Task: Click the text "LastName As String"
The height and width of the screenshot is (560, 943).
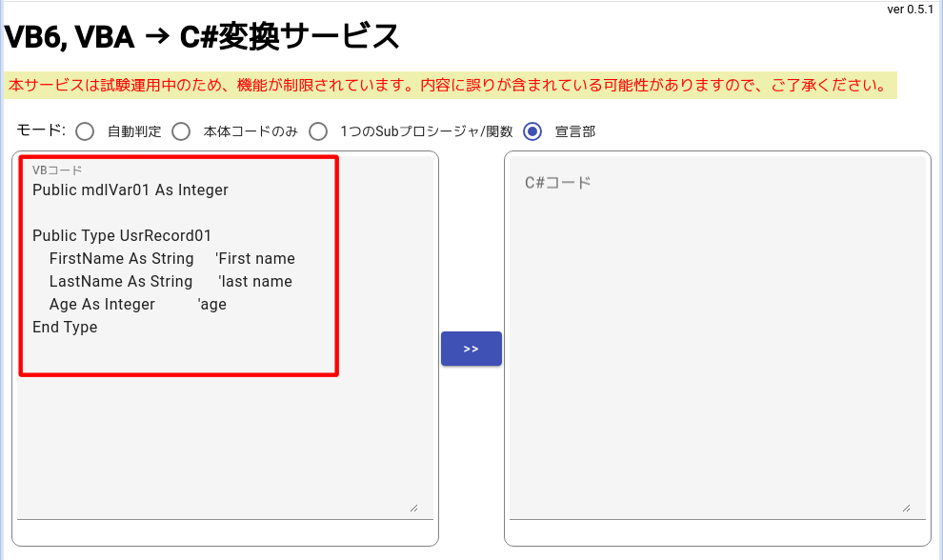Action: click(121, 282)
